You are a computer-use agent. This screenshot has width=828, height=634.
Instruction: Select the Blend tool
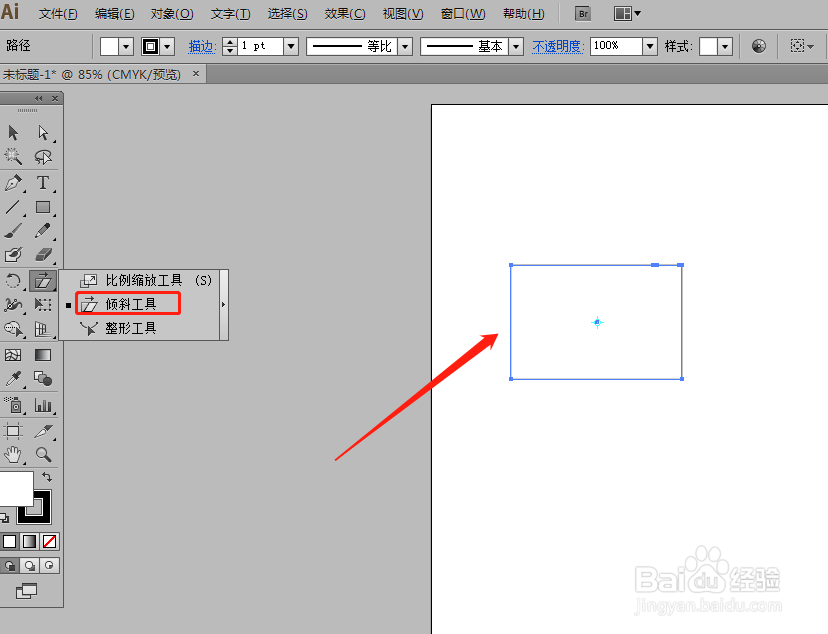click(43, 378)
